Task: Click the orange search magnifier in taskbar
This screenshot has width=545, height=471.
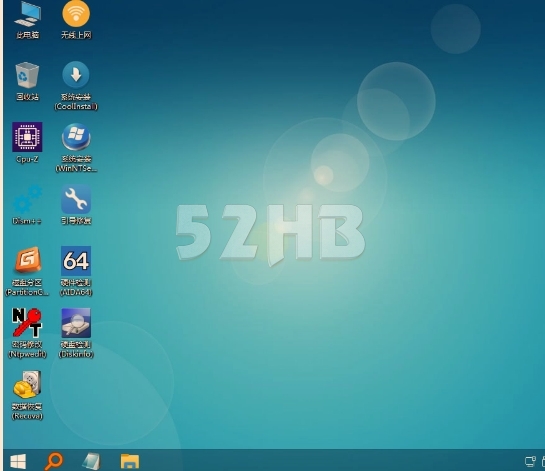Action: click(x=54, y=461)
